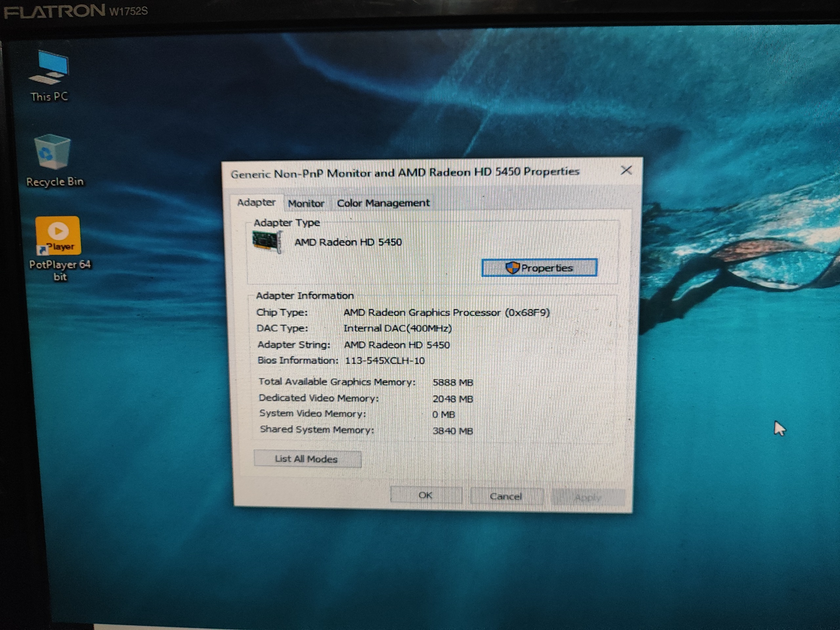Open the Color Management tab

pos(383,203)
